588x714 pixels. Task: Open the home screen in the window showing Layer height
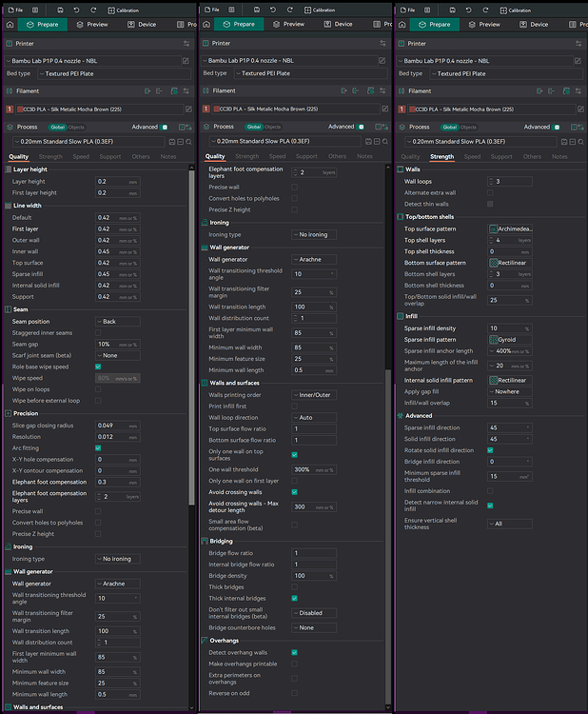[x=10, y=25]
